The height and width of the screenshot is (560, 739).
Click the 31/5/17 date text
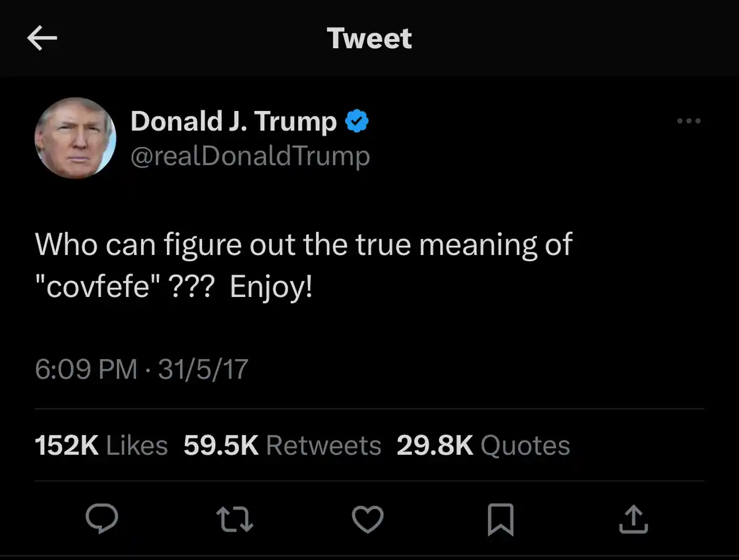(x=203, y=370)
